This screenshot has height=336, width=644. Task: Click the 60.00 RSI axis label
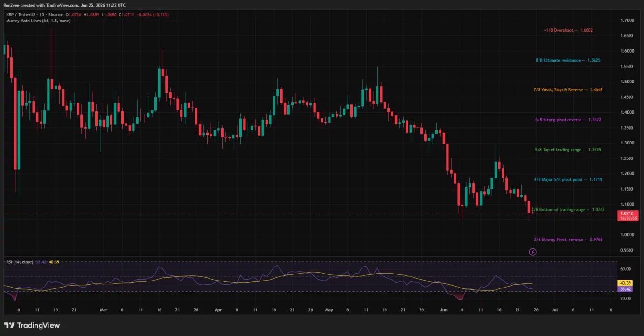[625, 269]
